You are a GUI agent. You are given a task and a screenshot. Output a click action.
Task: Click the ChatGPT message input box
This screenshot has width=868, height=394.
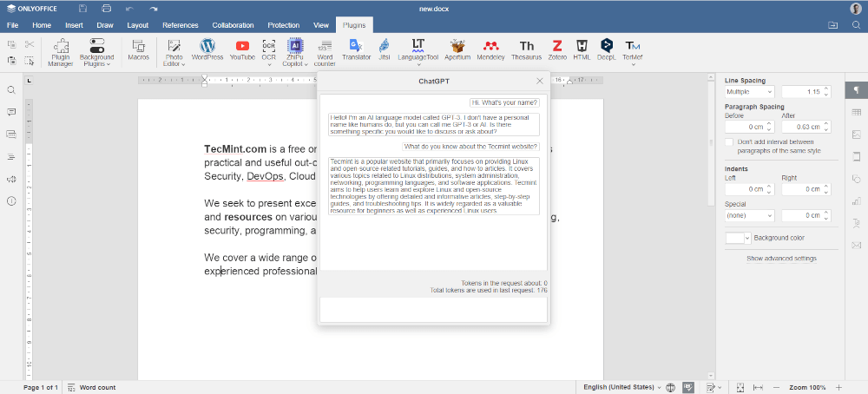(433, 309)
